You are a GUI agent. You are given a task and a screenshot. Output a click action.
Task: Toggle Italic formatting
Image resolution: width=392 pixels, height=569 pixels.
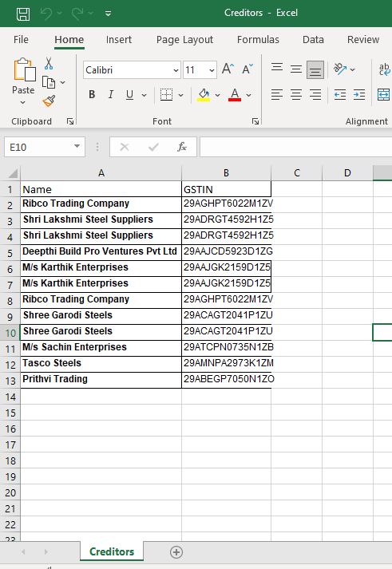[111, 95]
